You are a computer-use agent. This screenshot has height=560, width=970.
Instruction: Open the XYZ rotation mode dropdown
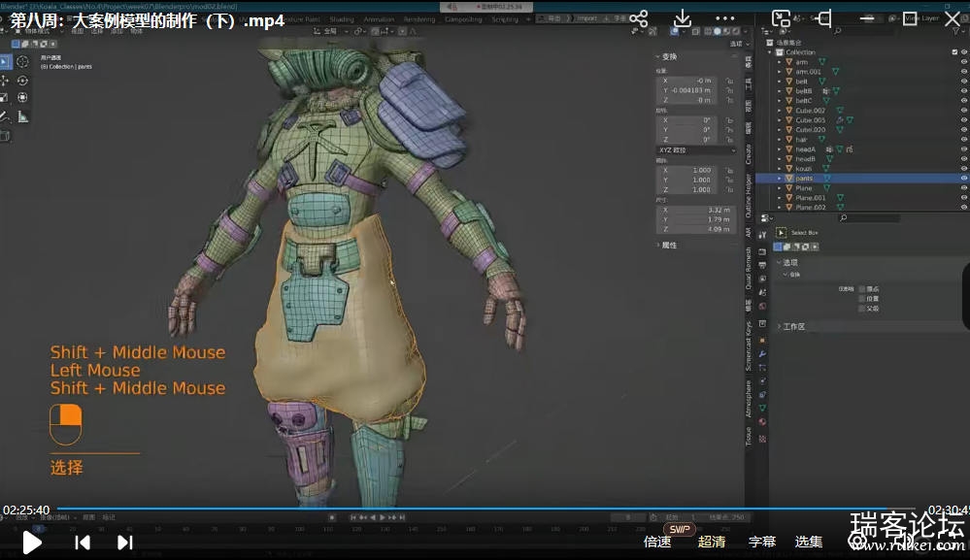coord(696,150)
